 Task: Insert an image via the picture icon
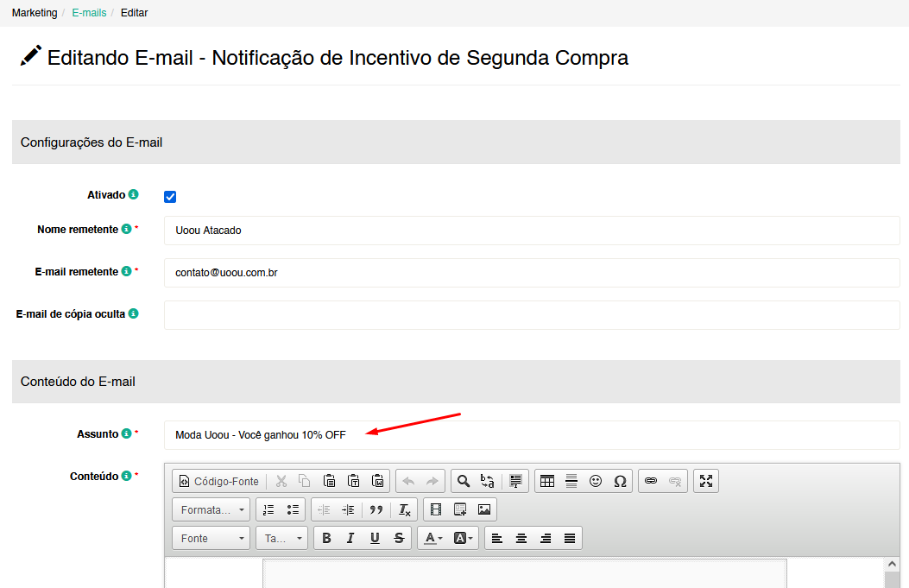click(484, 509)
